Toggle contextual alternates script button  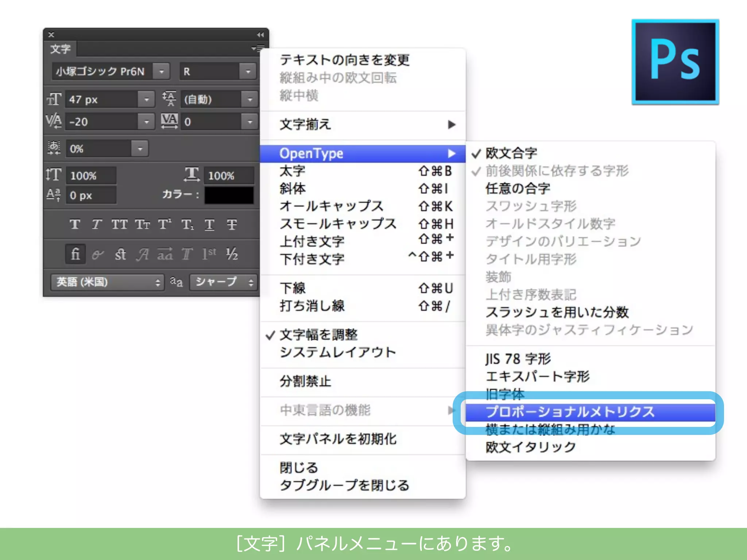[98, 254]
